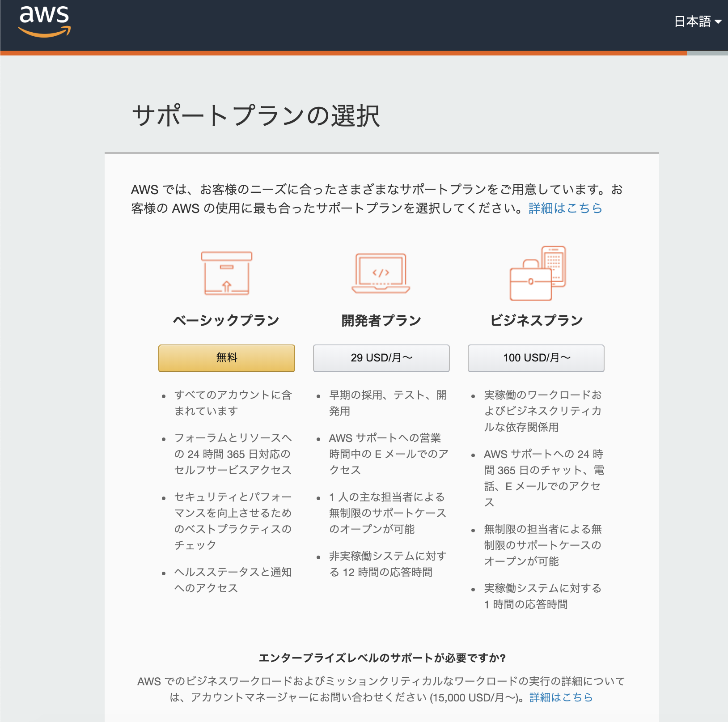Open 詳細はこちら link in the intro paragraph
728x722 pixels.
coord(565,208)
